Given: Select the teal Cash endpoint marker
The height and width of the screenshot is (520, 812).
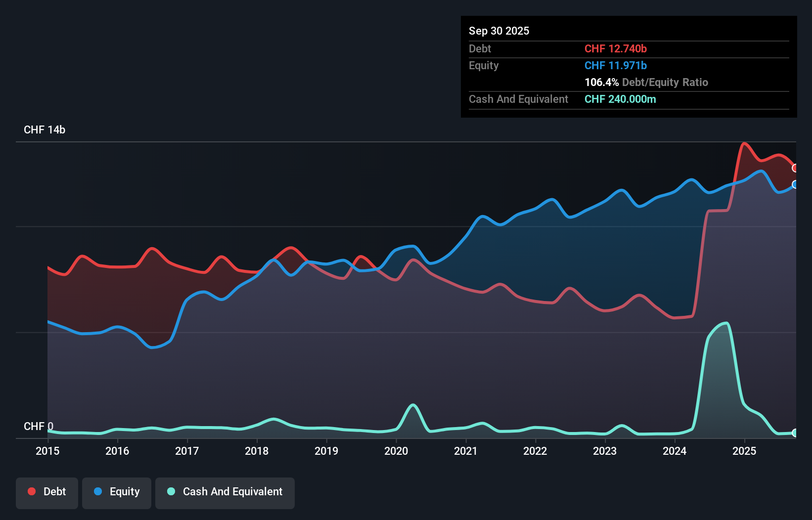Looking at the screenshot, I should pos(795,433).
